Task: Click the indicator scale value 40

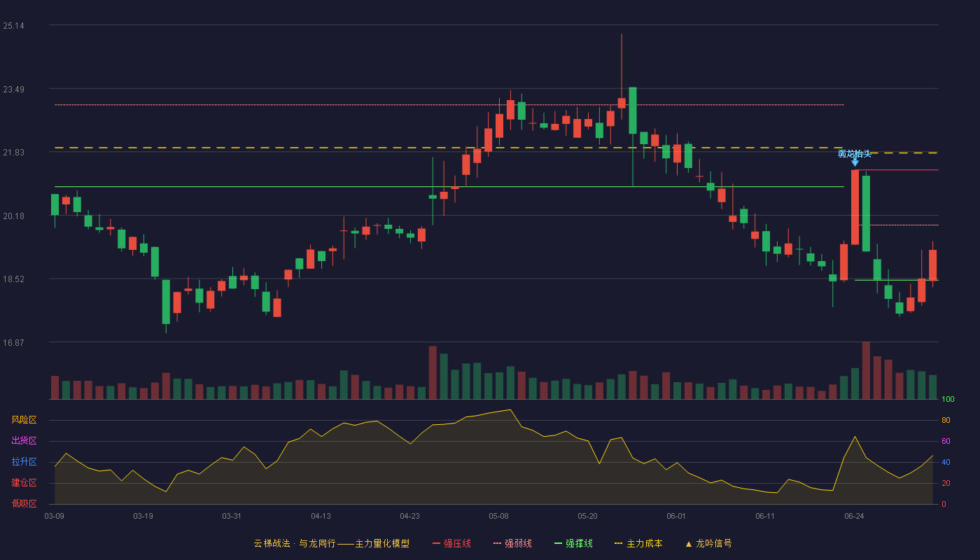Action: (946, 462)
